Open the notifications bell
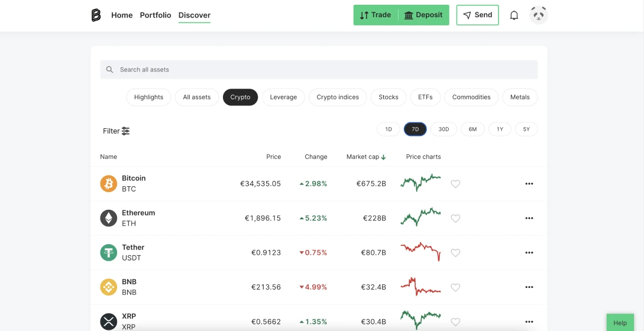Screen dimensions: 644x331 point(514,15)
